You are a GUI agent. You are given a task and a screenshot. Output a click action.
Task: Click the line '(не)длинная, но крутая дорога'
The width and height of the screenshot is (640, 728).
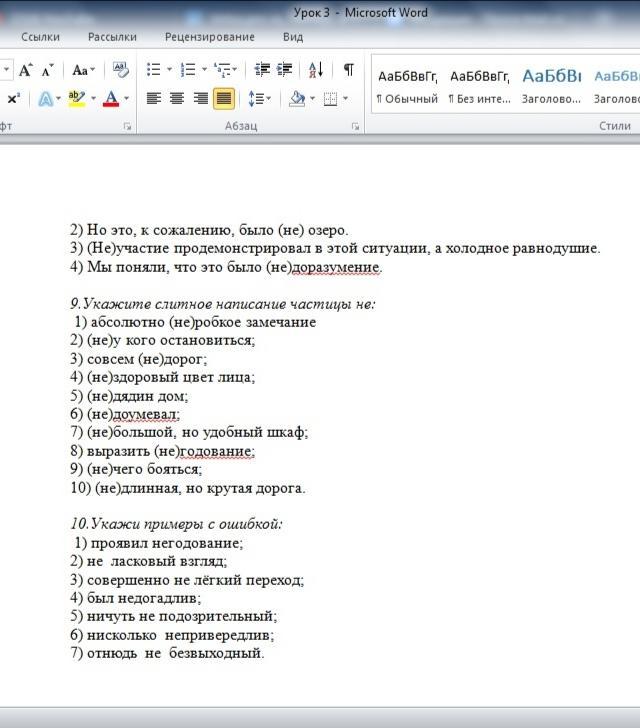tap(200, 488)
